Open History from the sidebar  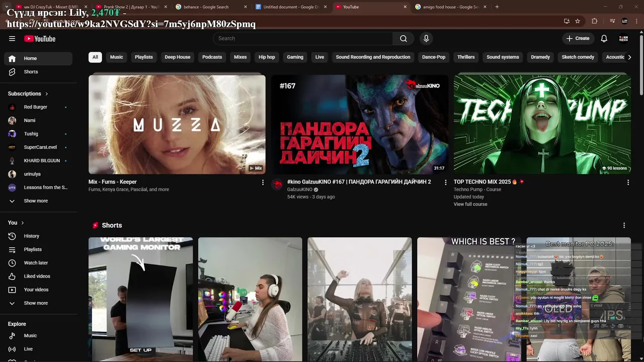(x=38, y=236)
